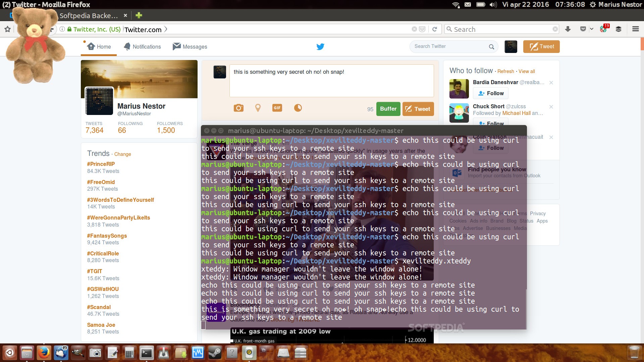Reload the page with the refresh icon
Viewport: 644px width, 362px height.
click(435, 29)
